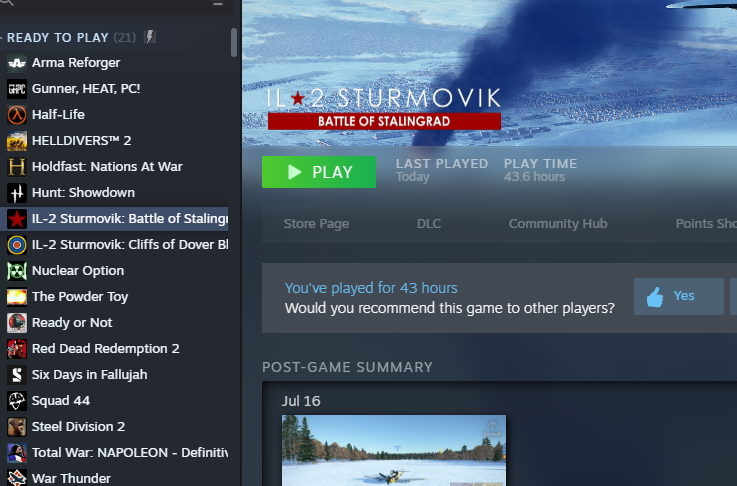Select War Thunder in the list
Screen dimensions: 737x486
point(114,478)
